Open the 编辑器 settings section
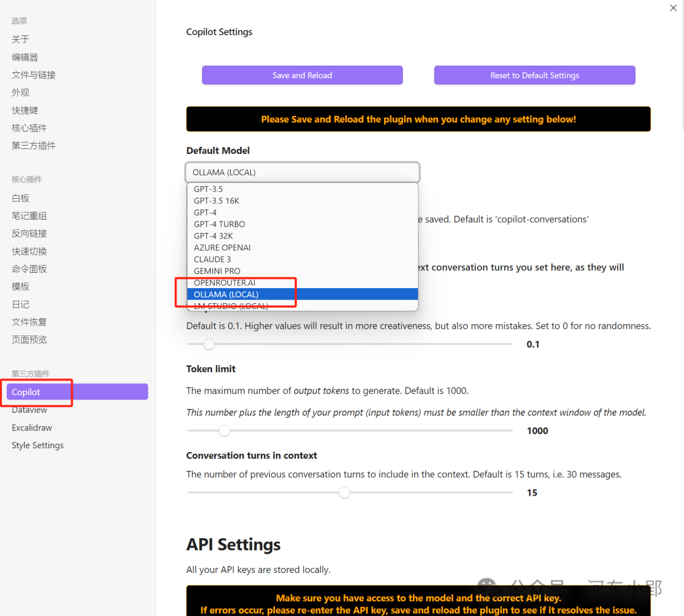 tap(25, 57)
